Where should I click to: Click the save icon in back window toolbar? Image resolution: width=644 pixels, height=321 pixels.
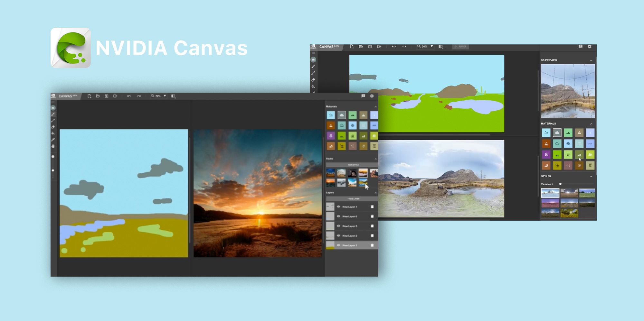pyautogui.click(x=370, y=47)
